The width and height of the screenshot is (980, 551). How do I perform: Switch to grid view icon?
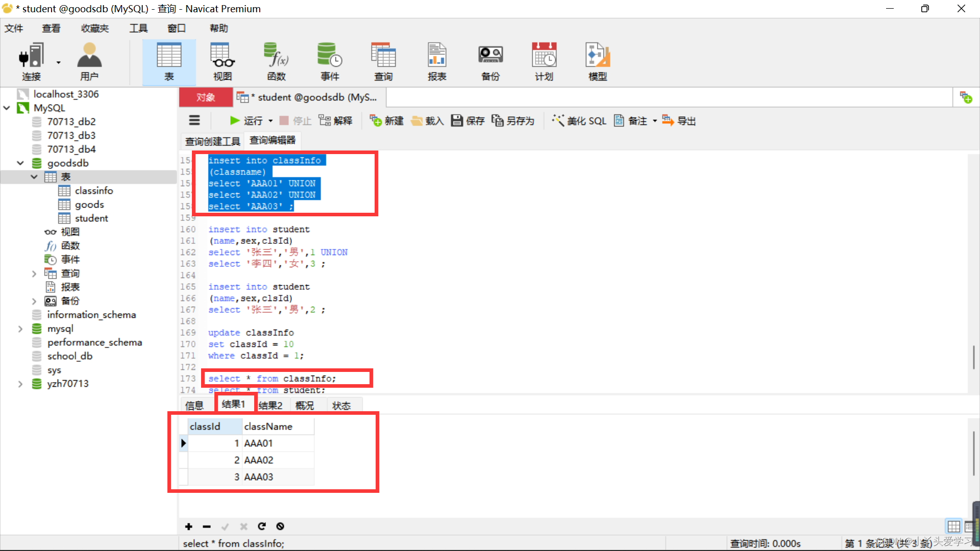click(x=953, y=526)
